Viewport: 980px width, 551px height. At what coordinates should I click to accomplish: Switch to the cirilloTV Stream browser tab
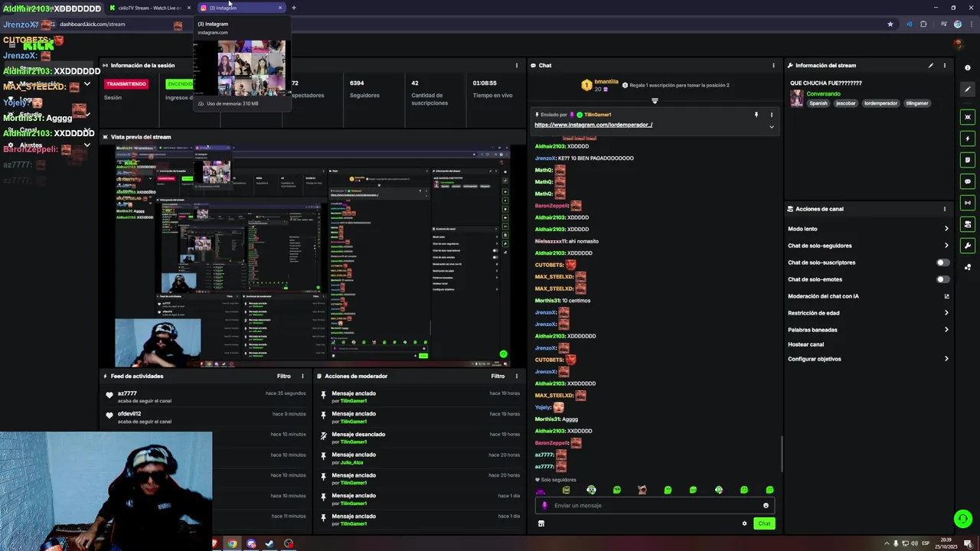tap(150, 8)
